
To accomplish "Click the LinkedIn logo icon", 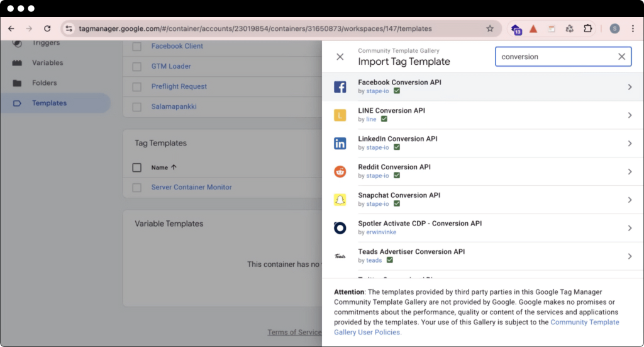I will (340, 144).
